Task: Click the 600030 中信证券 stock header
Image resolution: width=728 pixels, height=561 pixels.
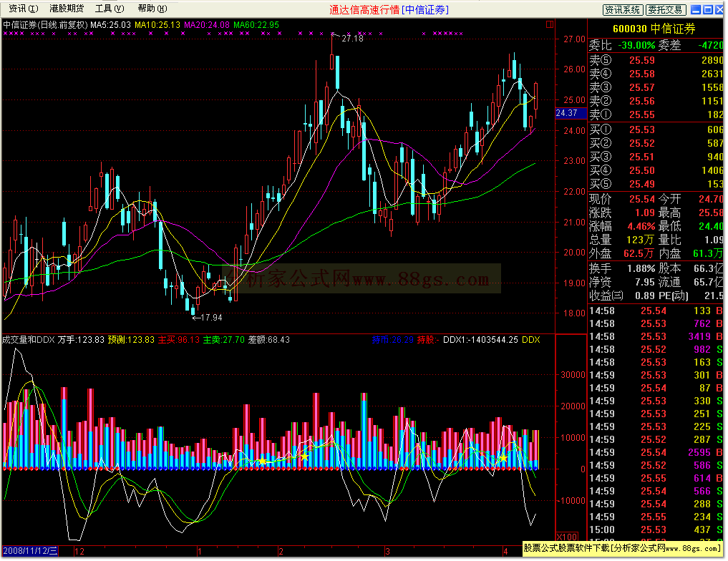Action: [654, 29]
